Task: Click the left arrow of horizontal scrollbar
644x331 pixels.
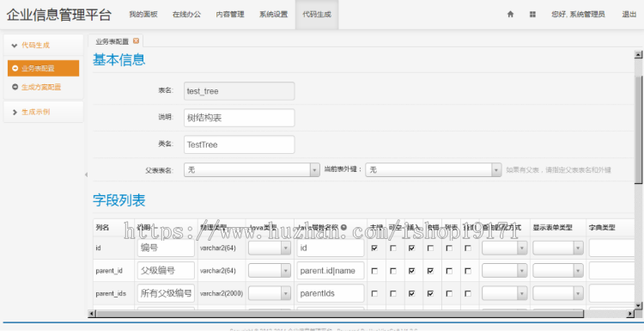Action: pos(92,314)
